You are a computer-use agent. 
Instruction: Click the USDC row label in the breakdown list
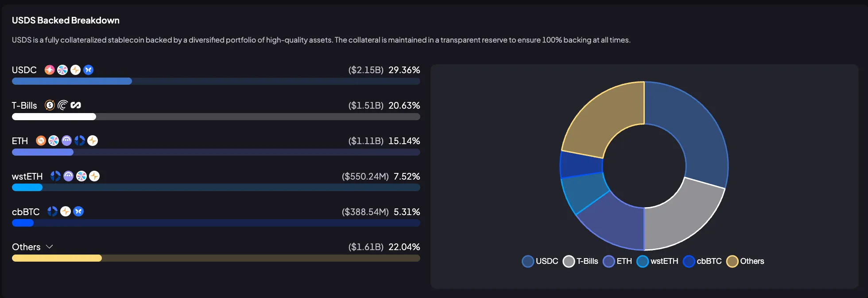[24, 70]
